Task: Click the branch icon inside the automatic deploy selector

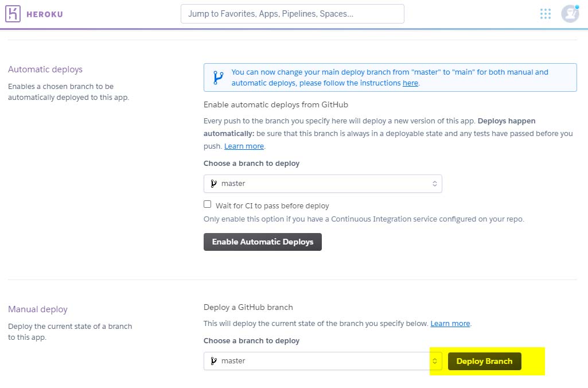Action: (x=213, y=184)
